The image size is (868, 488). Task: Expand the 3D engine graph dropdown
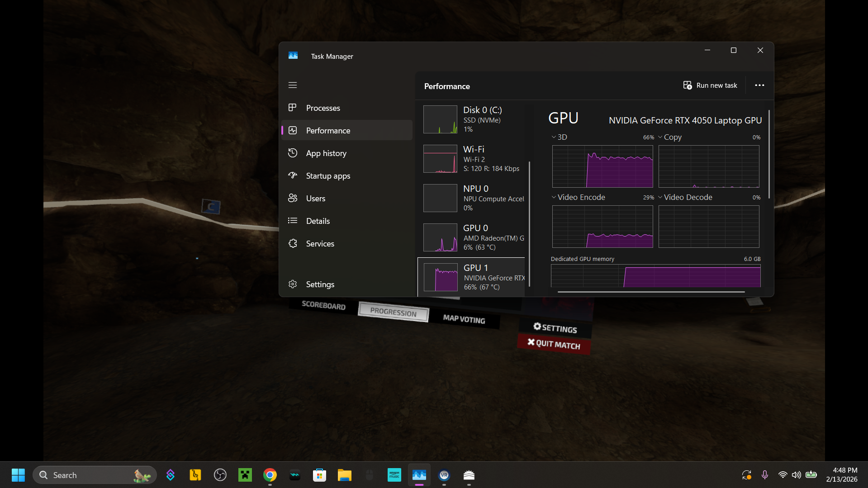(559, 137)
